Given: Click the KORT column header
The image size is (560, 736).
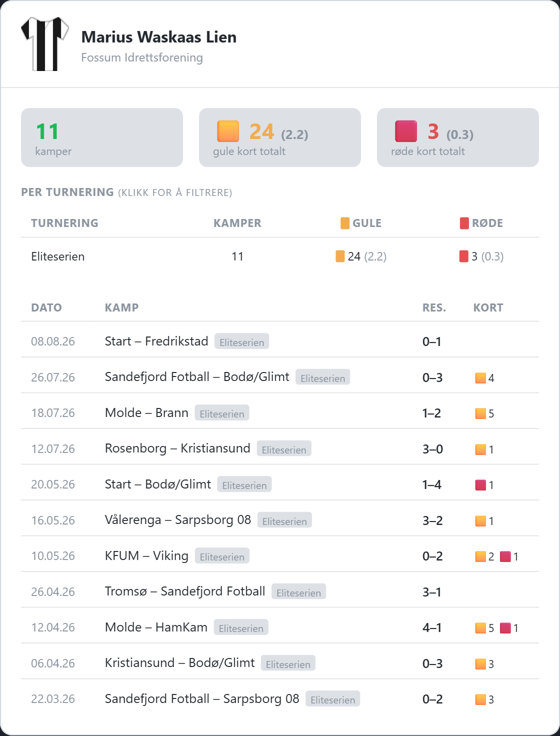Looking at the screenshot, I should [x=488, y=307].
